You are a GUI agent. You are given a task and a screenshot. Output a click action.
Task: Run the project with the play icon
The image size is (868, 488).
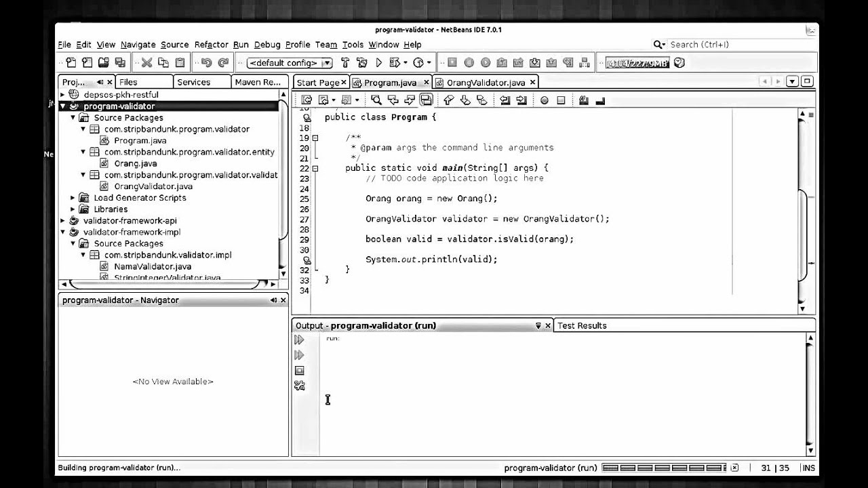coord(379,62)
